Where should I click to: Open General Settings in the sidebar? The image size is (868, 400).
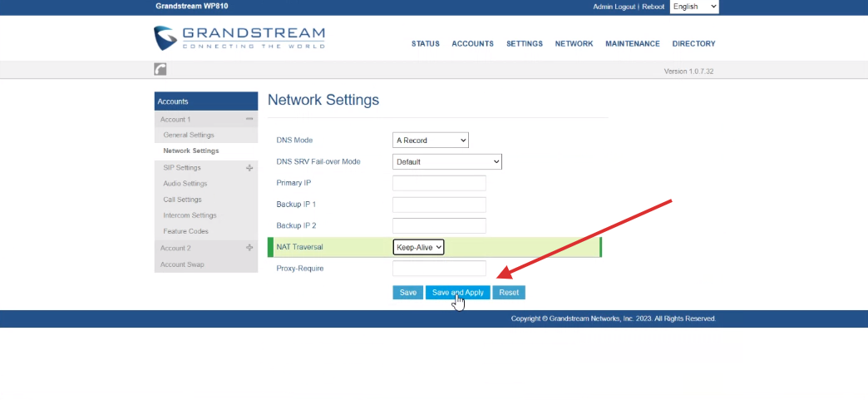pyautogui.click(x=189, y=136)
